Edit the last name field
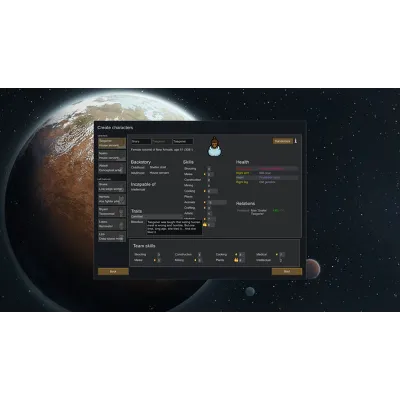400x400 pixels. pos(183,142)
